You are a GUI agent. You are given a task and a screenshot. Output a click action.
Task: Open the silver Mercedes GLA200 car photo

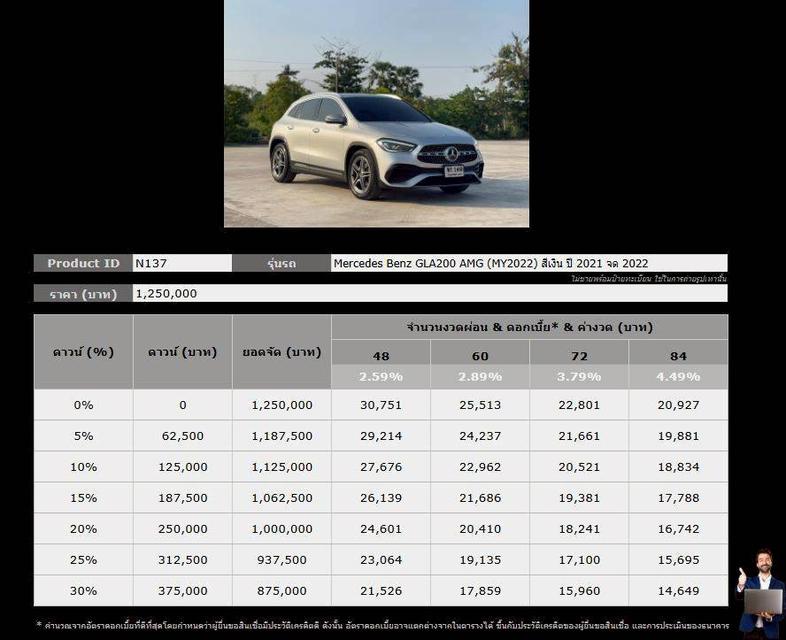(x=376, y=113)
